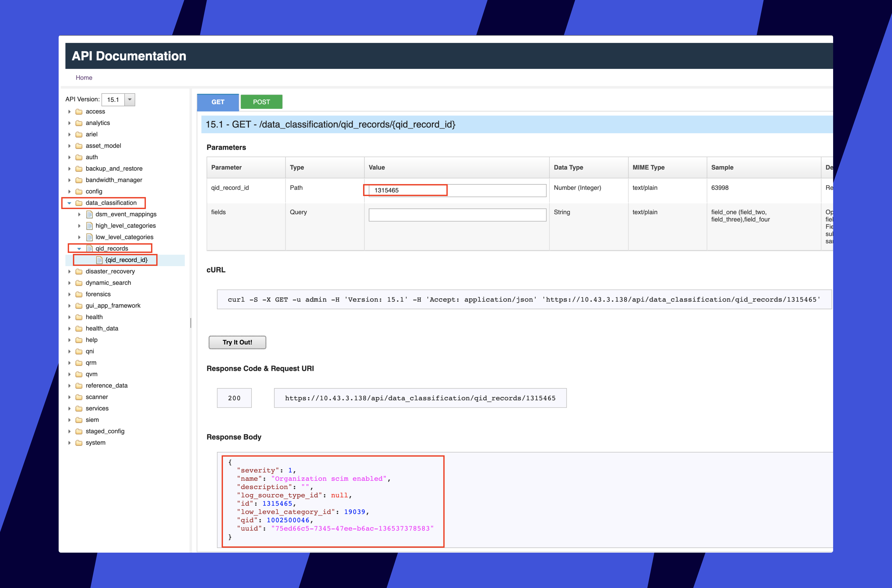This screenshot has width=892, height=588.
Task: Click the access folder icon
Action: pos(79,111)
